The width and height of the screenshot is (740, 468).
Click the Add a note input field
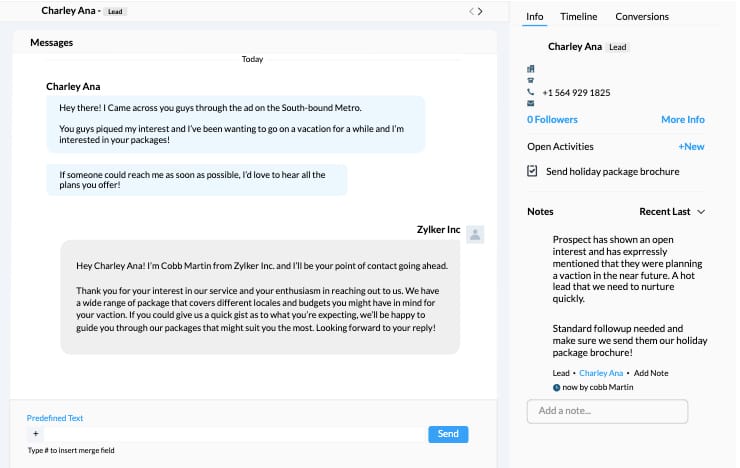(x=607, y=411)
